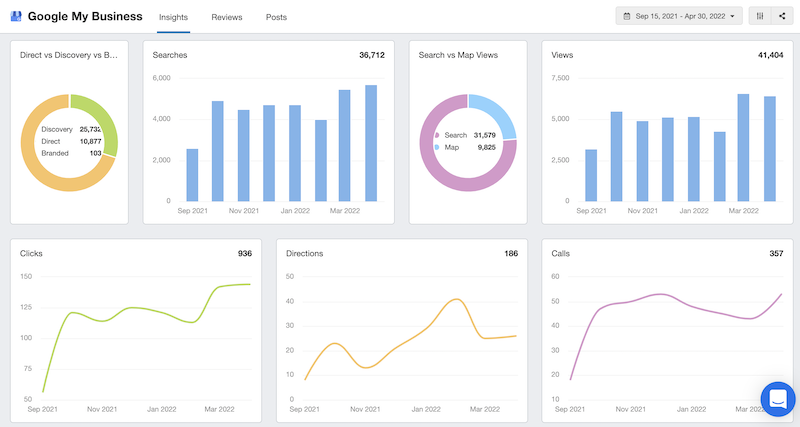800x427 pixels.
Task: Click the 7,500 axis label in Views
Action: pyautogui.click(x=560, y=78)
